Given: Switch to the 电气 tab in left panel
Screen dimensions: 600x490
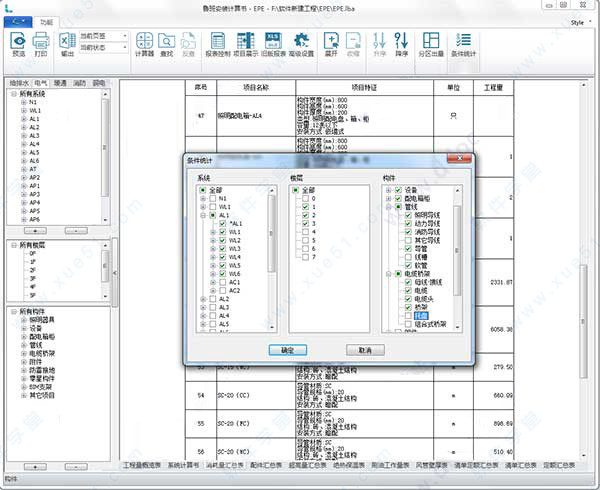Looking at the screenshot, I should click(41, 83).
